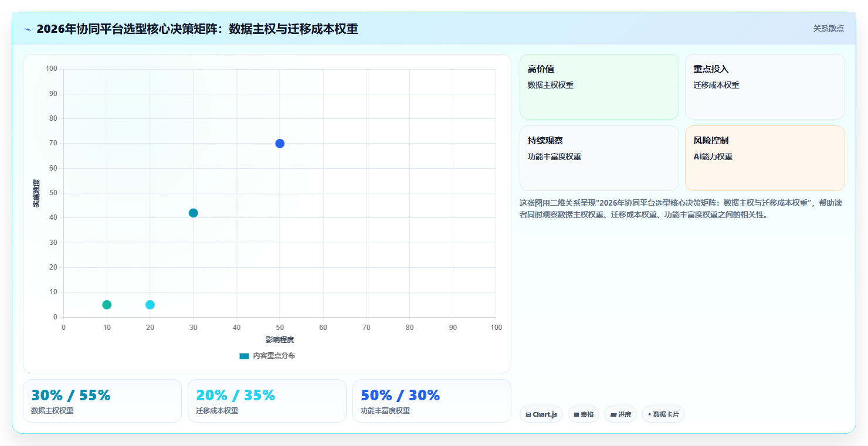Toggle the 内容重点分布 legend color box
This screenshot has width=868, height=446.
244,356
